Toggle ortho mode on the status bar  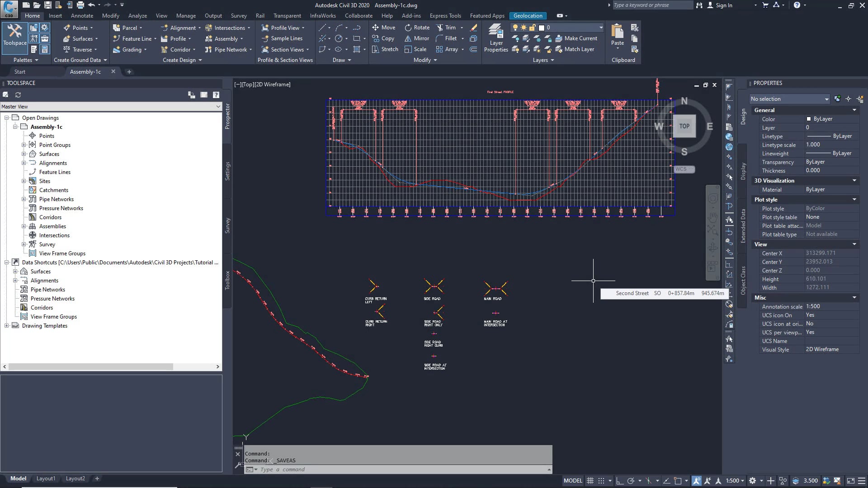click(620, 480)
